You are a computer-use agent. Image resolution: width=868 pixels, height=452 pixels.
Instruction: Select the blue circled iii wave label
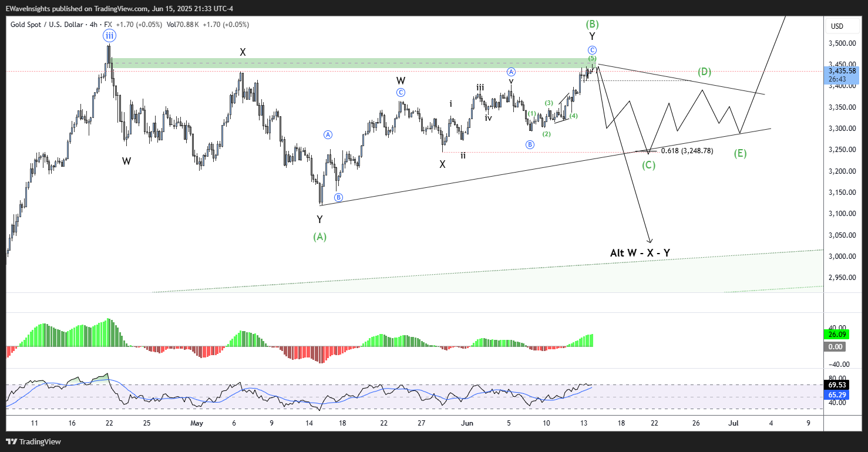(x=109, y=36)
